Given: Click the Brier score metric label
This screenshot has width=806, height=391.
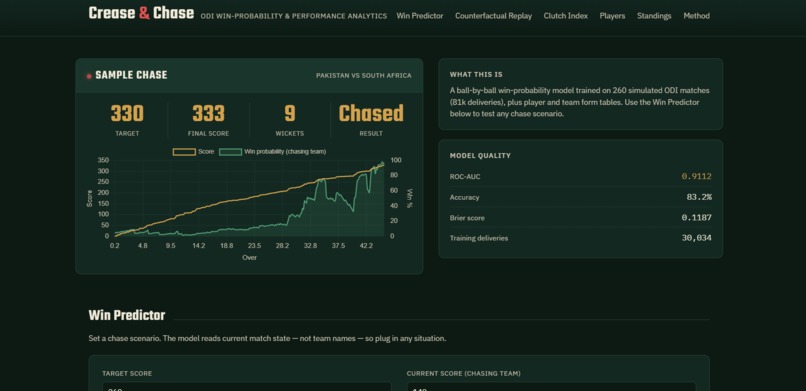Looking at the screenshot, I should [467, 217].
